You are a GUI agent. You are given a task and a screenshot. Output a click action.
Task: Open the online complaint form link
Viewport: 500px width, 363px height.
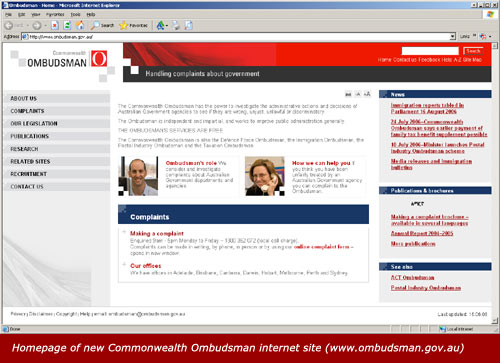click(322, 247)
